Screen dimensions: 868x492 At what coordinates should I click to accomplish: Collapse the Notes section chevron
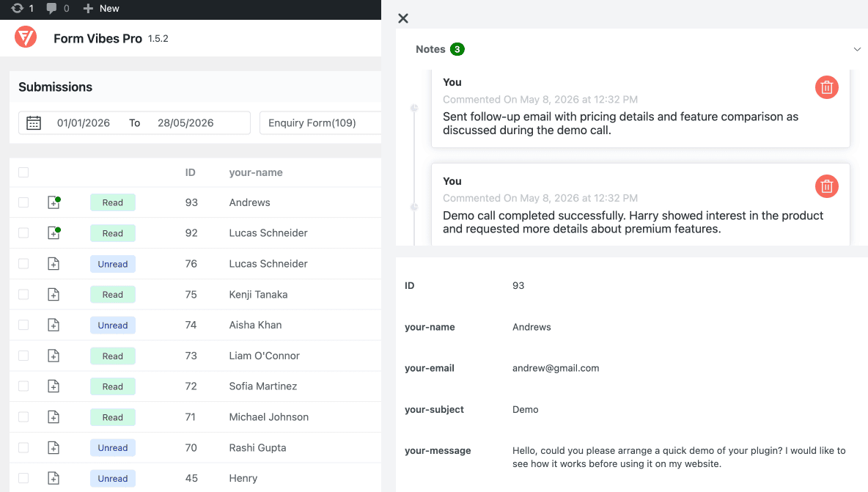[857, 49]
